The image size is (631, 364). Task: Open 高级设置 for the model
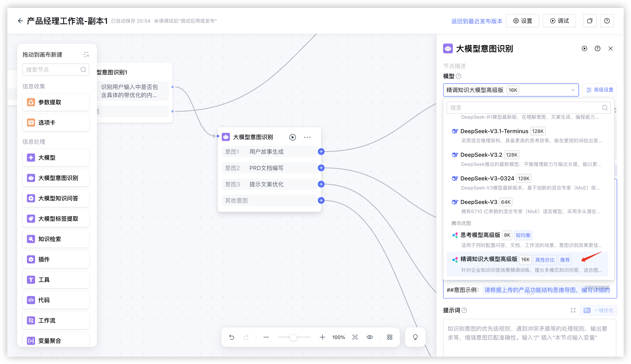click(599, 90)
